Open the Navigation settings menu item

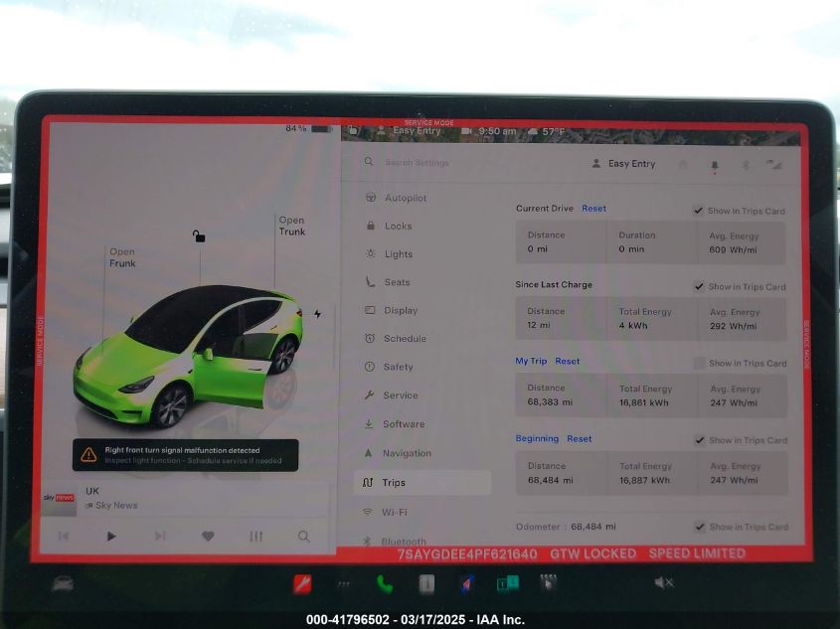(x=407, y=453)
